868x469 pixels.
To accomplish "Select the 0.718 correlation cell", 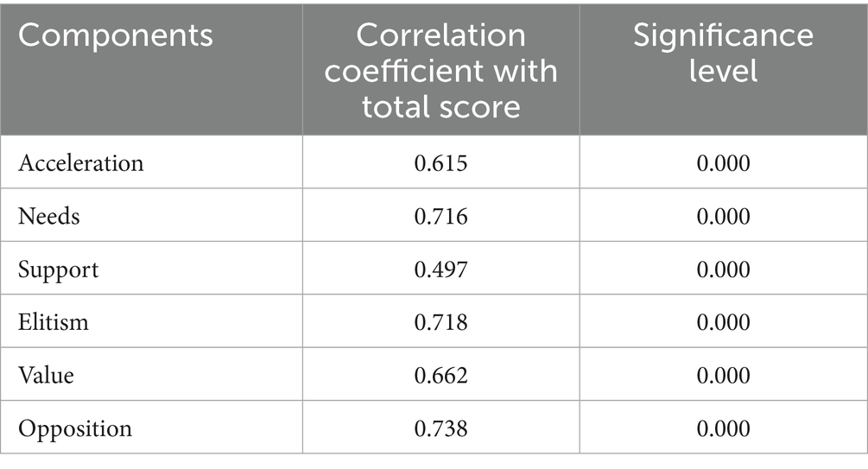I will [x=440, y=322].
